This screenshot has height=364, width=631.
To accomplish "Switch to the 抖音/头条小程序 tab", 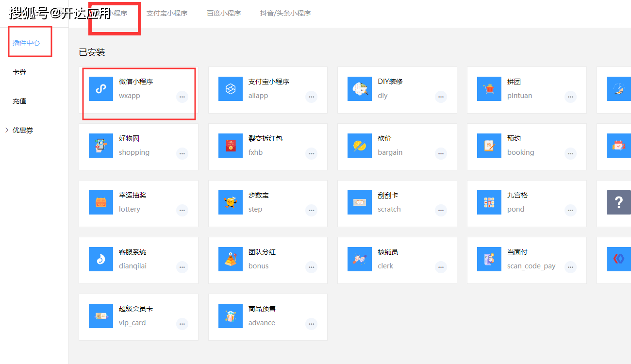I will (x=285, y=13).
